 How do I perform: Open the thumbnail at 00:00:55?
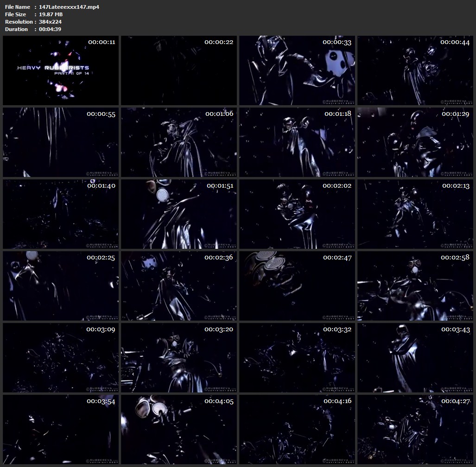61,142
